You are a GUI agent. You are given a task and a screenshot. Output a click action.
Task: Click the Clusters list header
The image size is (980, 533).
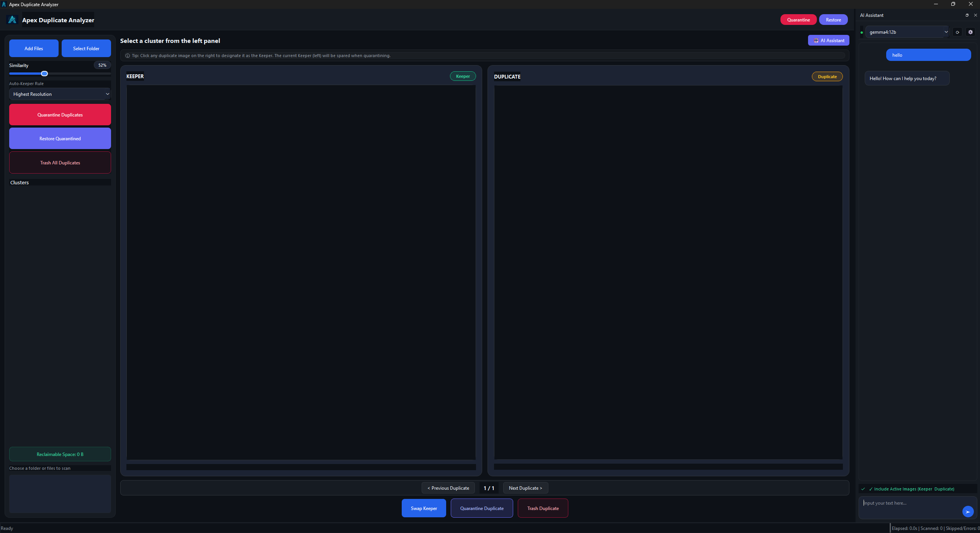tap(60, 182)
